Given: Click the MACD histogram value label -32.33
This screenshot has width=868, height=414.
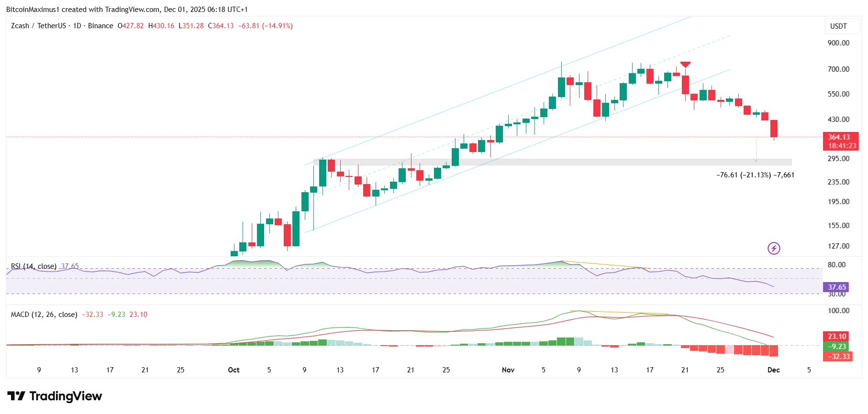Looking at the screenshot, I should [x=839, y=356].
